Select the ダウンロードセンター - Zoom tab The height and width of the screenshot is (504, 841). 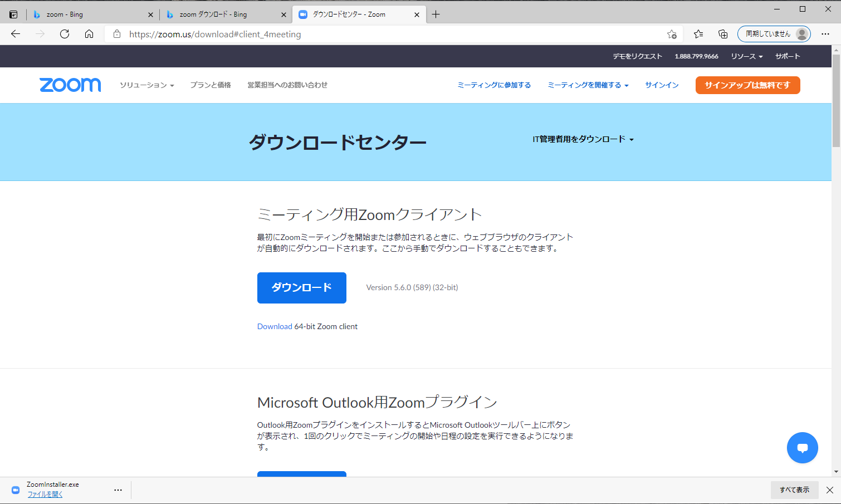tap(359, 14)
